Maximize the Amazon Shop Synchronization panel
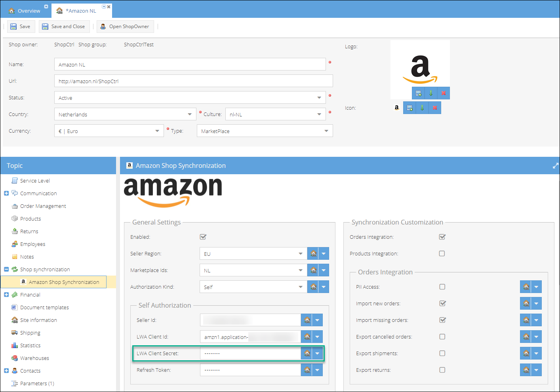Image resolution: width=560 pixels, height=392 pixels. pos(555,166)
